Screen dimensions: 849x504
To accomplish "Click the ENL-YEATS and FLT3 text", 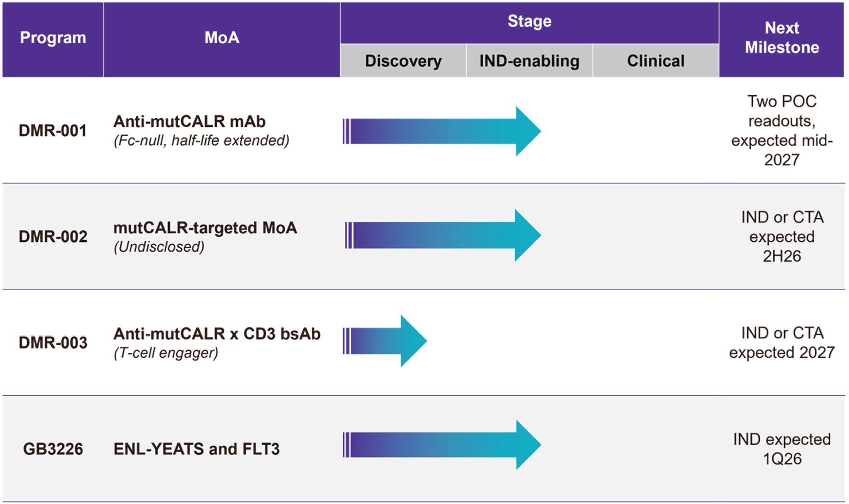I will 197,449.
